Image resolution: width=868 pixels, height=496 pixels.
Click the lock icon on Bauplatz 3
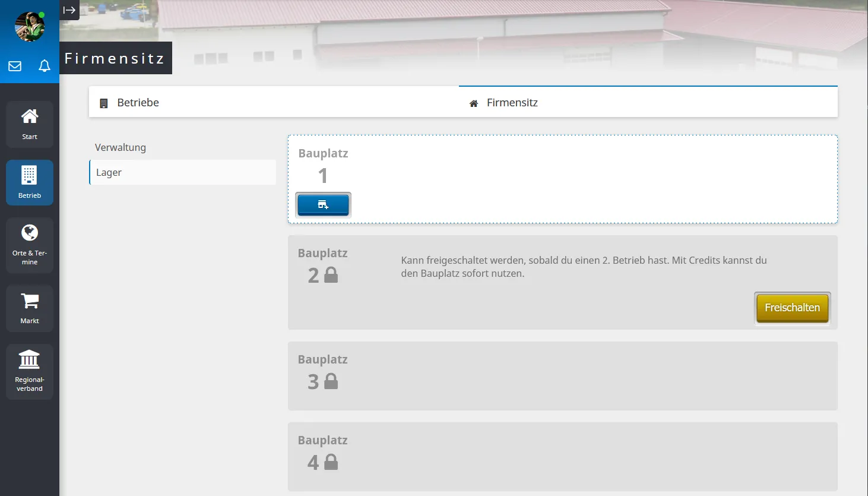[x=331, y=381]
